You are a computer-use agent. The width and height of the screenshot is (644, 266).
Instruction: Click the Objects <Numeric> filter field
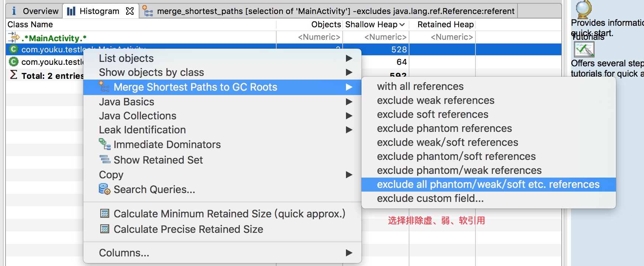pyautogui.click(x=309, y=37)
